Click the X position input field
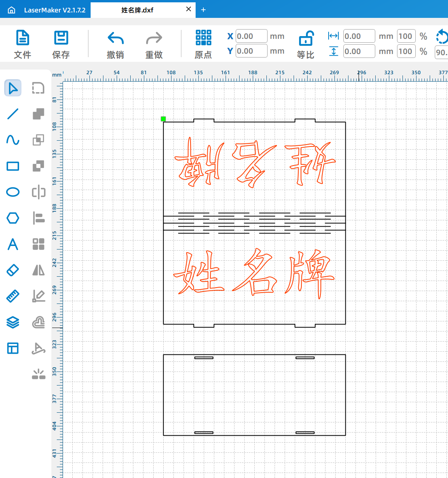448x478 pixels. tap(251, 36)
